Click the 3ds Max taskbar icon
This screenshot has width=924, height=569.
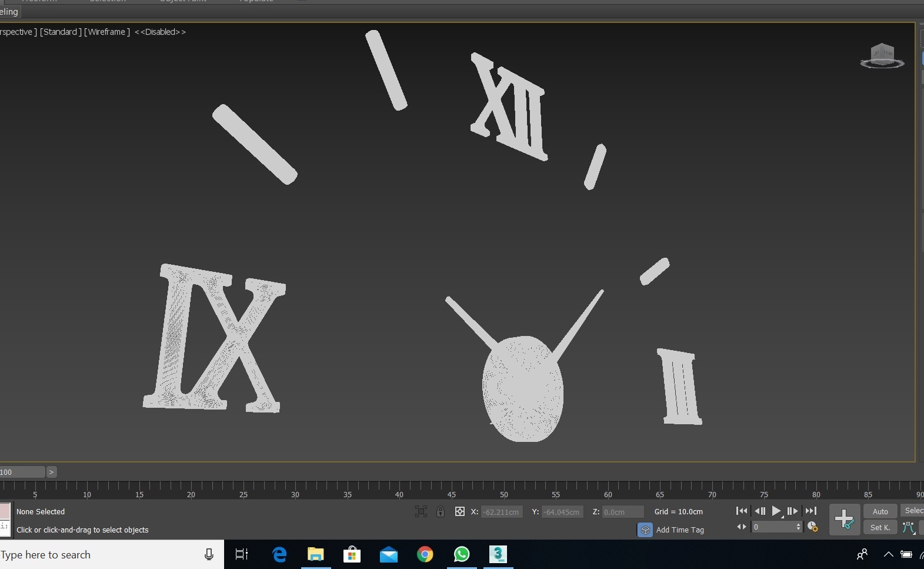[498, 554]
